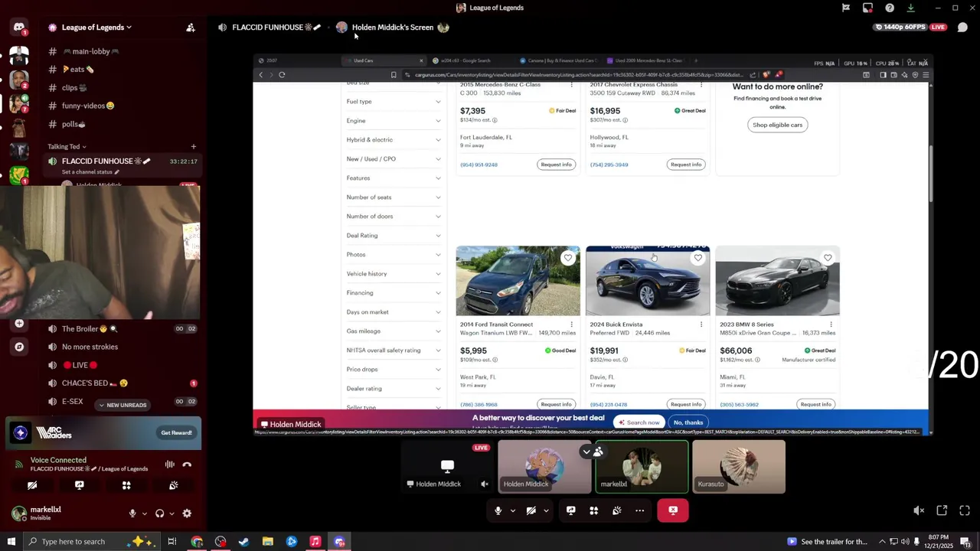Screen dimensions: 980x551
Task: Mute microphone in user panel
Action: pos(132,514)
